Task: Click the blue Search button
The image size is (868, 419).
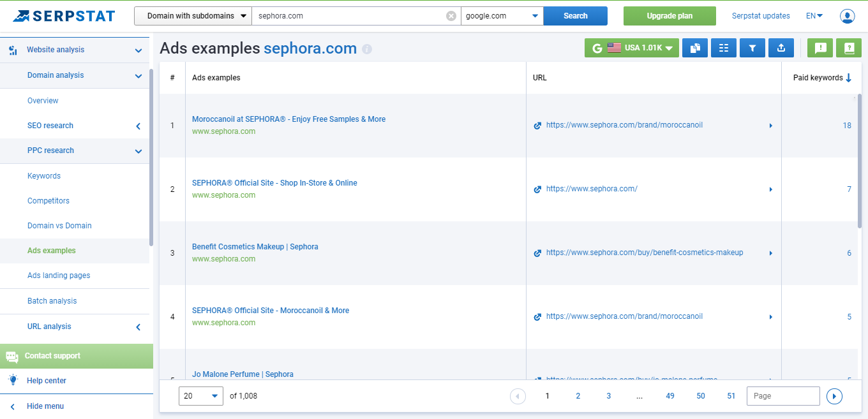Action: 576,16
